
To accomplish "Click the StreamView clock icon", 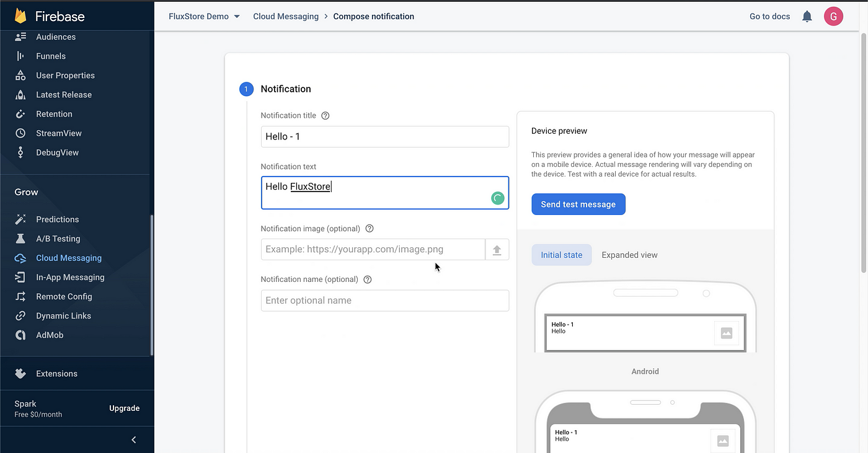I will coord(20,133).
